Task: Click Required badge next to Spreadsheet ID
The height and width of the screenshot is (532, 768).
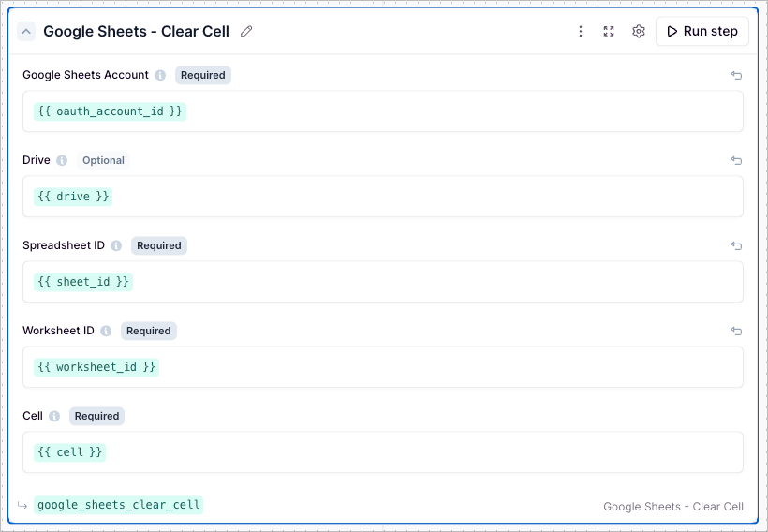Action: point(158,246)
